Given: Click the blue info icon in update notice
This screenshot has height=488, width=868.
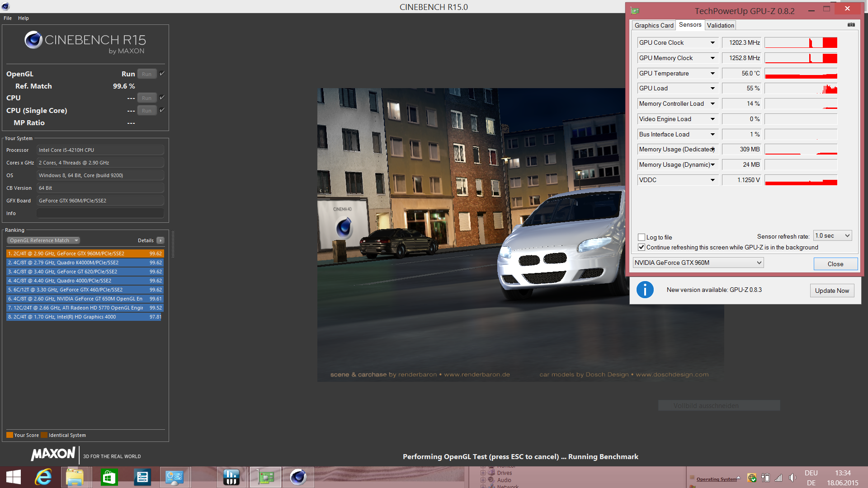Looking at the screenshot, I should click(645, 290).
